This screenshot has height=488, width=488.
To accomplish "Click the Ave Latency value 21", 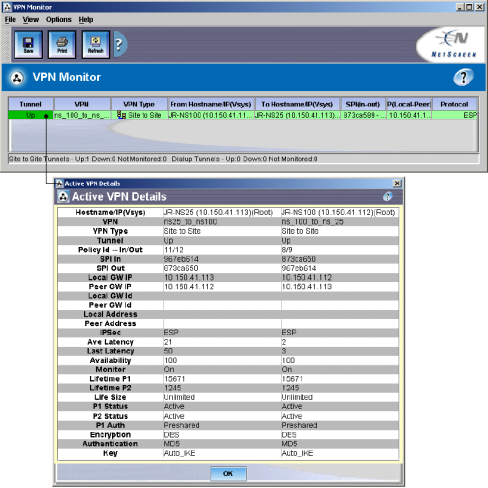I will click(x=168, y=342).
